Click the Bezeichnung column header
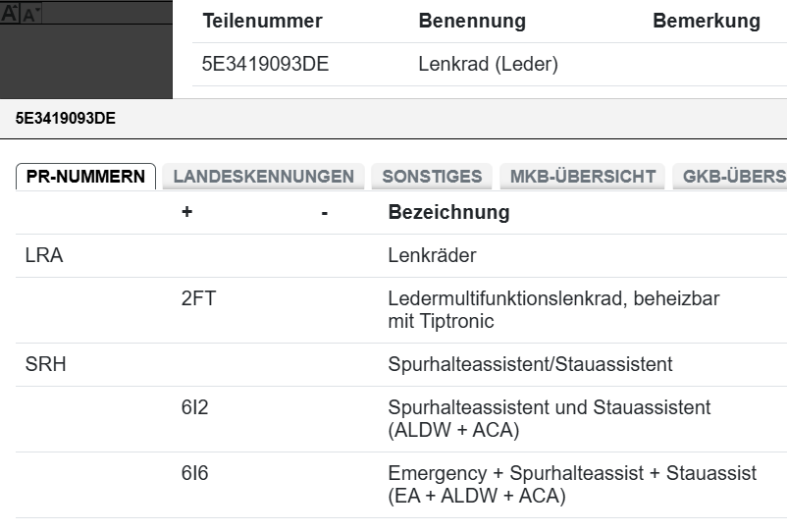This screenshot has width=787, height=532. point(448,212)
